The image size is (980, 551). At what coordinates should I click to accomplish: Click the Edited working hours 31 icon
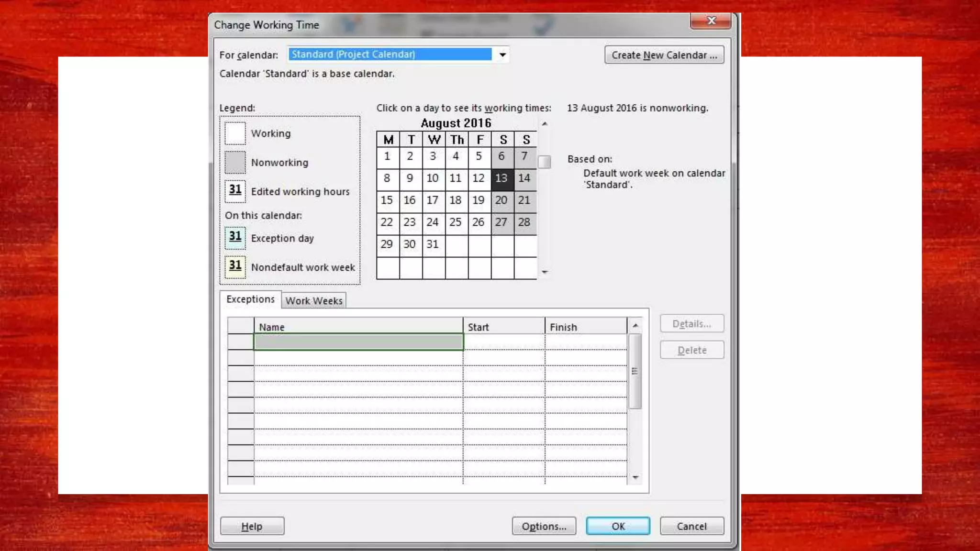[235, 191]
